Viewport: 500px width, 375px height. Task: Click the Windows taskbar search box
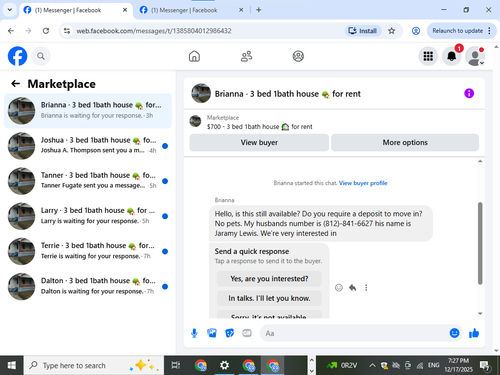94,365
